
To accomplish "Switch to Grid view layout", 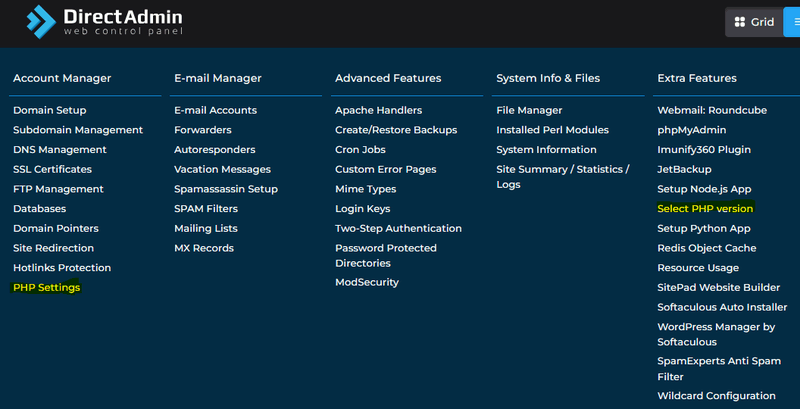I will pyautogui.click(x=754, y=22).
